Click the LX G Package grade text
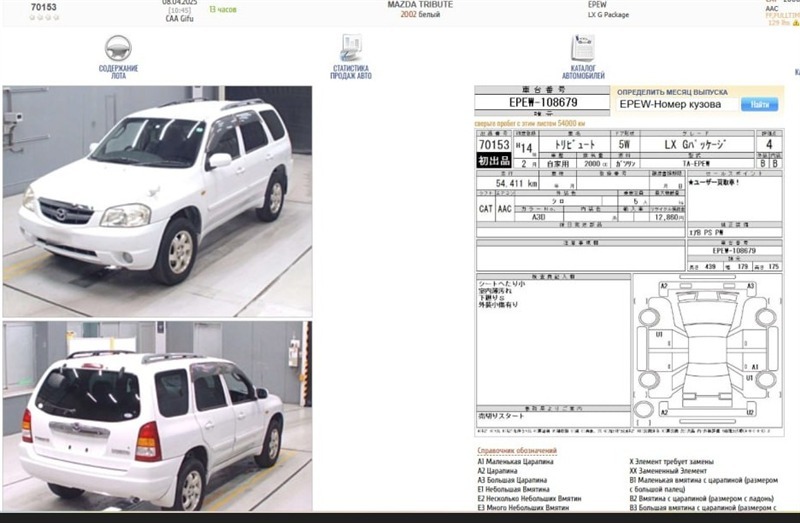This screenshot has width=800, height=523. [608, 15]
